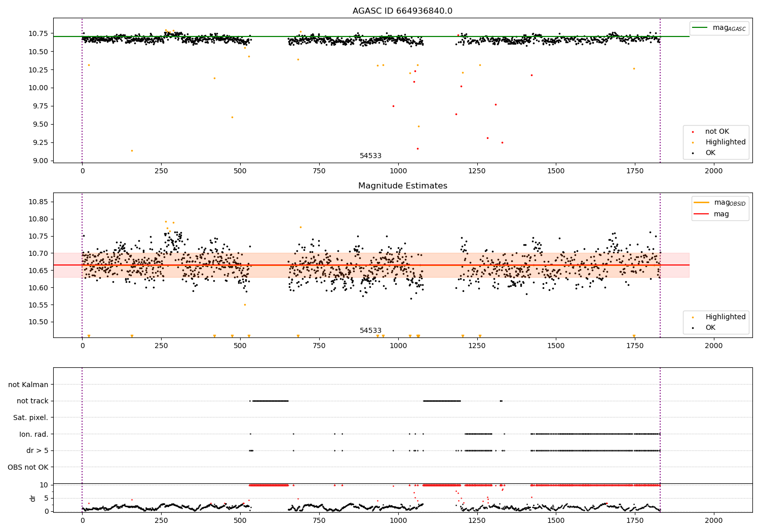Click the plot title AGASC ID 664936840.0
This screenshot has width=760, height=532.
pos(402,11)
